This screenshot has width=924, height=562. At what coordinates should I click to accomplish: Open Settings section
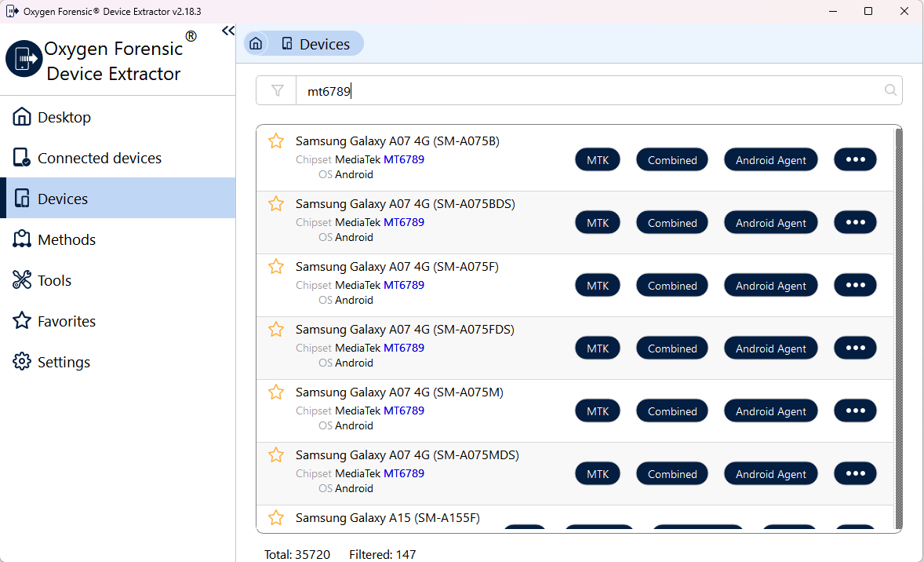click(x=118, y=362)
